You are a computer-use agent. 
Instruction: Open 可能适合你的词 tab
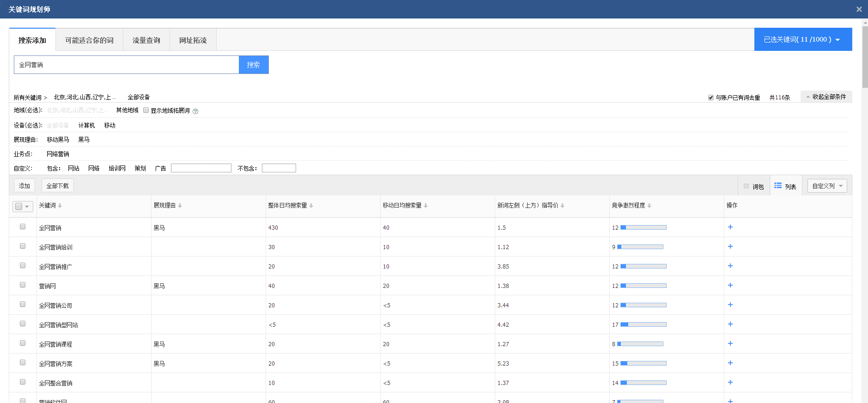click(89, 40)
